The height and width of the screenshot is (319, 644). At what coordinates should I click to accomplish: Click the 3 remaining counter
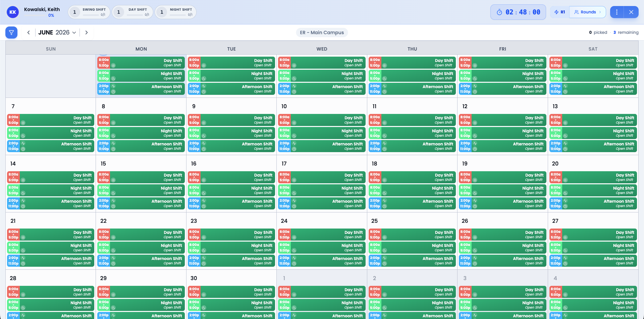tap(626, 33)
